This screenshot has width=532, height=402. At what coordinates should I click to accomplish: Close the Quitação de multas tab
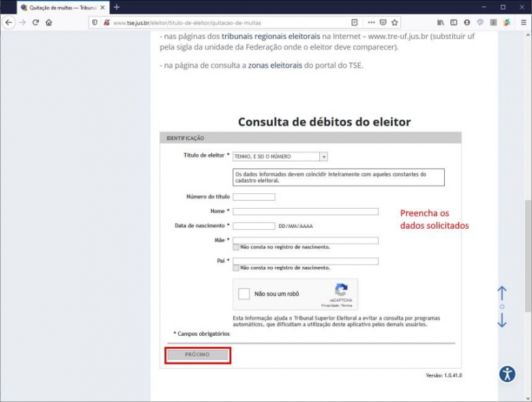[102, 8]
